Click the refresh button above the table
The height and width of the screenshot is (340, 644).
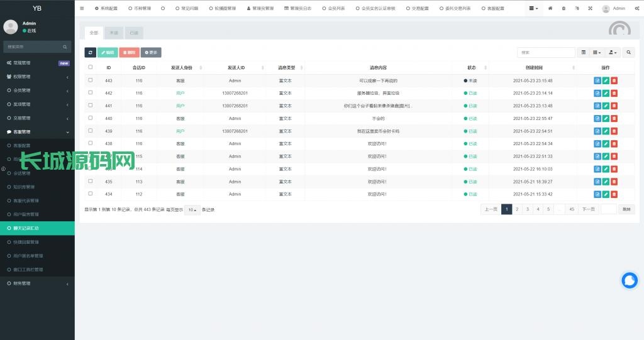pos(91,53)
